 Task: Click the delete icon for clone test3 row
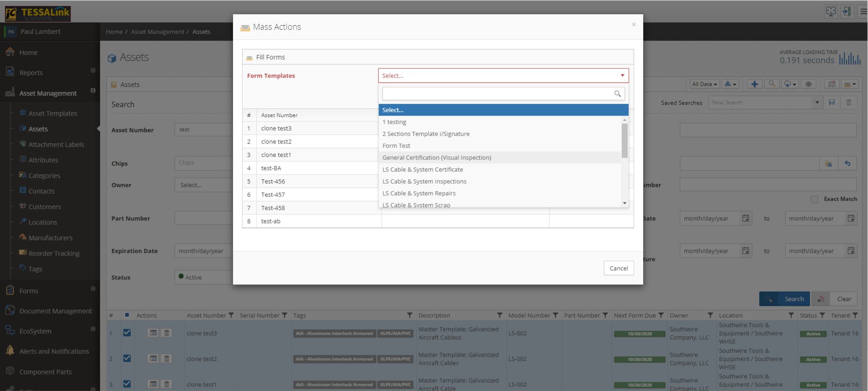tap(167, 333)
